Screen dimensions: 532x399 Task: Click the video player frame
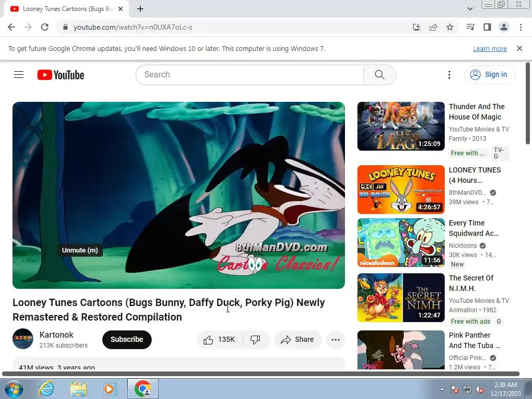point(179,195)
